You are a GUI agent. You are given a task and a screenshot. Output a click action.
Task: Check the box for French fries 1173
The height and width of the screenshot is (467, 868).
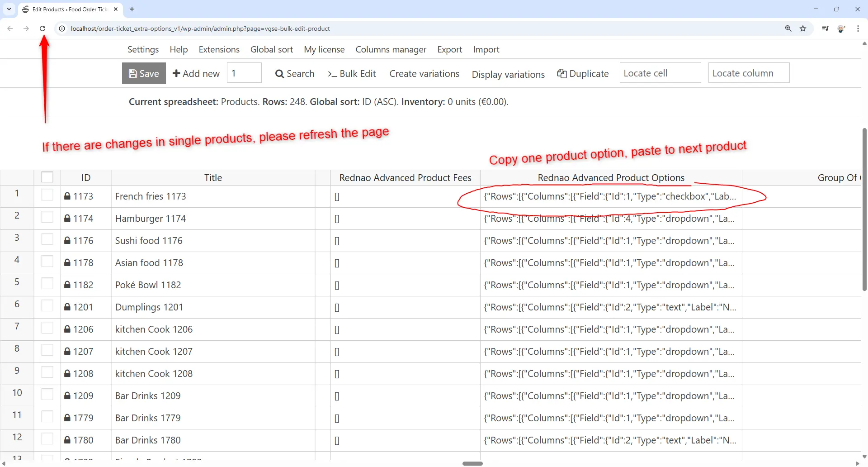(x=47, y=195)
